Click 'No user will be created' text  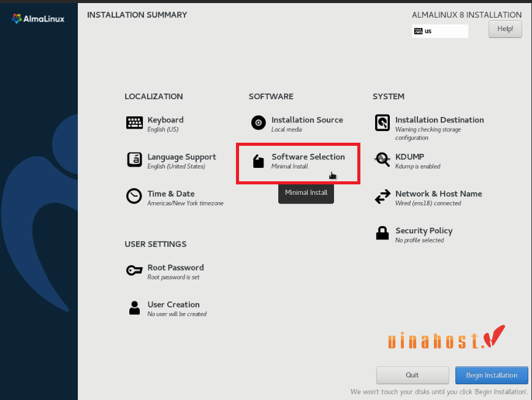(x=177, y=314)
